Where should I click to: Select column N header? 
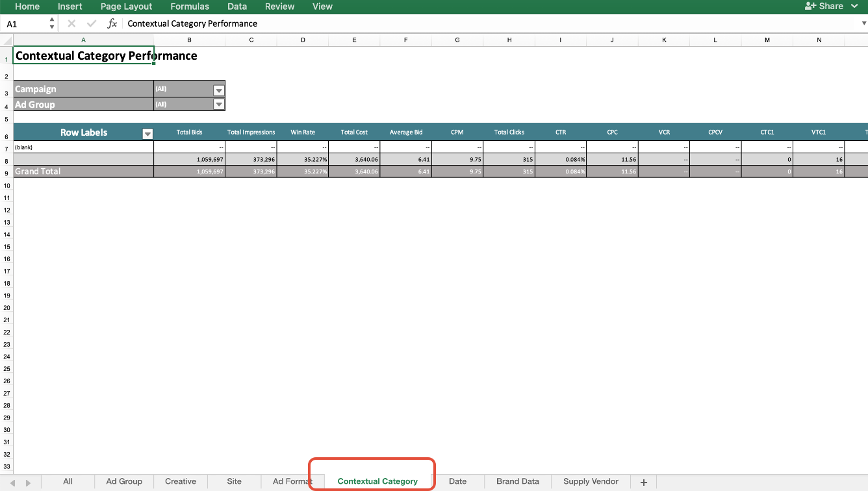point(819,40)
